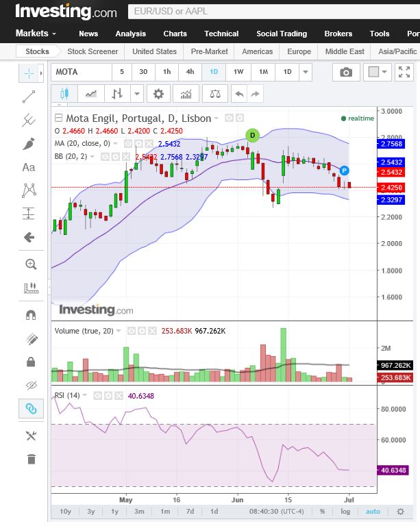Viewport: 420px width, 526px height.
Task: Select the bars chart style
Action: 117,94
